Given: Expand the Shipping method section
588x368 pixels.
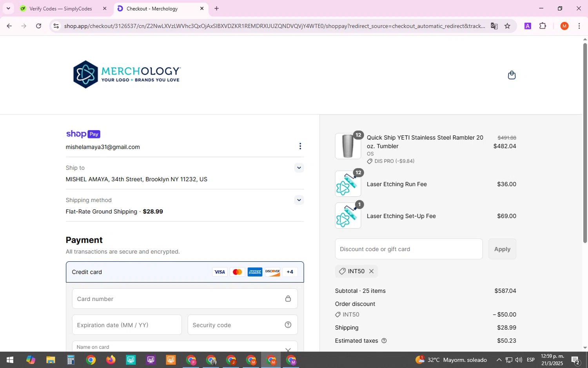Looking at the screenshot, I should pyautogui.click(x=299, y=200).
